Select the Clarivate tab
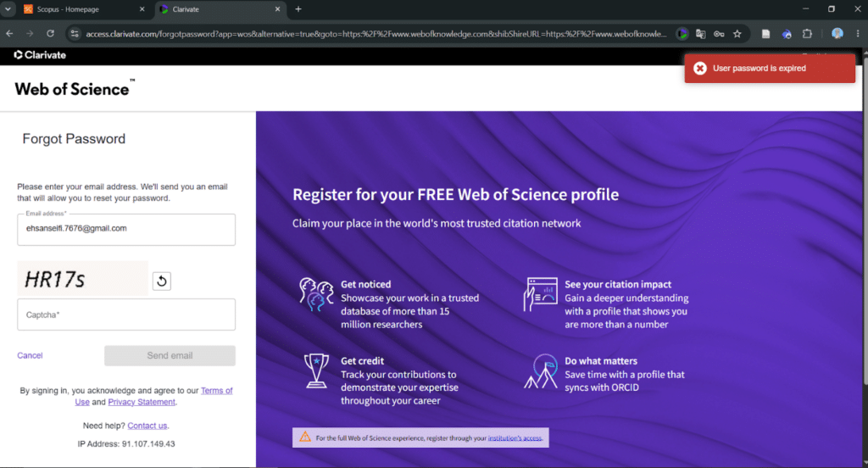 pyautogui.click(x=220, y=9)
